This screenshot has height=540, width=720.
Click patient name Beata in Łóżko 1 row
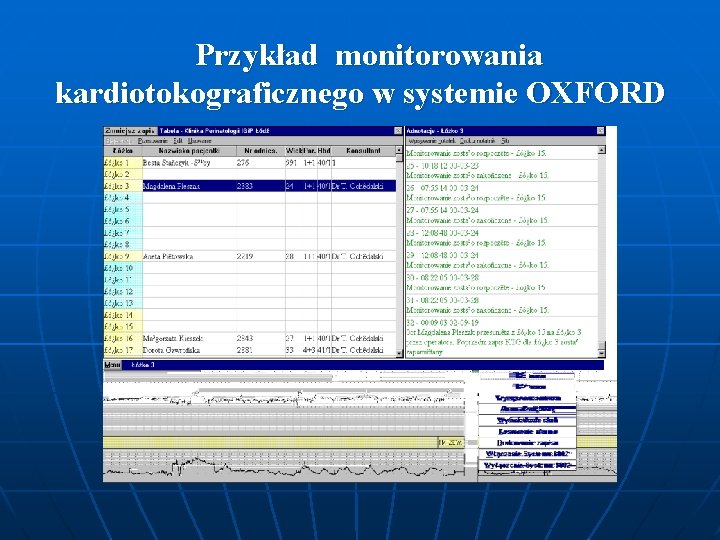(177, 163)
